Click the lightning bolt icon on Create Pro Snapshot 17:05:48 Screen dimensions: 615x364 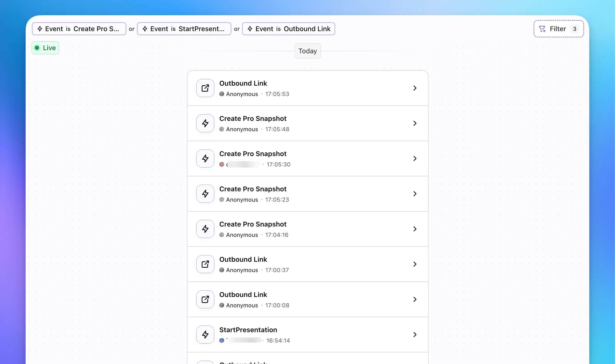pos(205,123)
